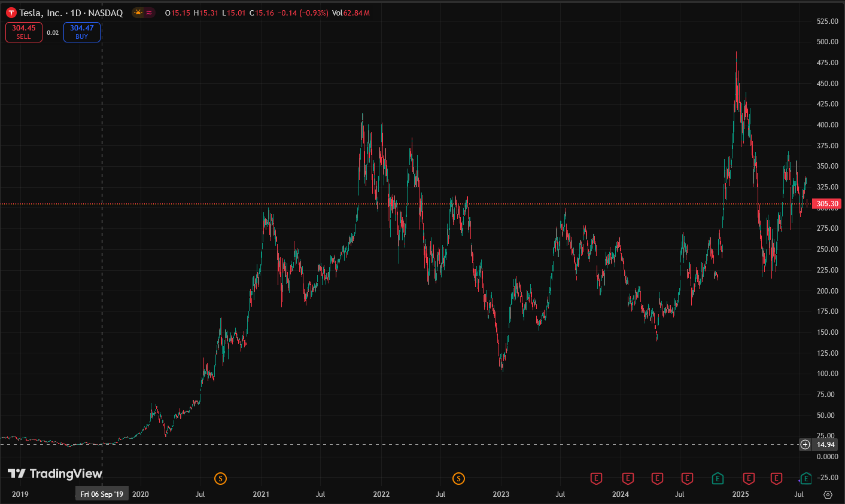Click the 500.00 price axis label
The image size is (845, 504).
(827, 42)
